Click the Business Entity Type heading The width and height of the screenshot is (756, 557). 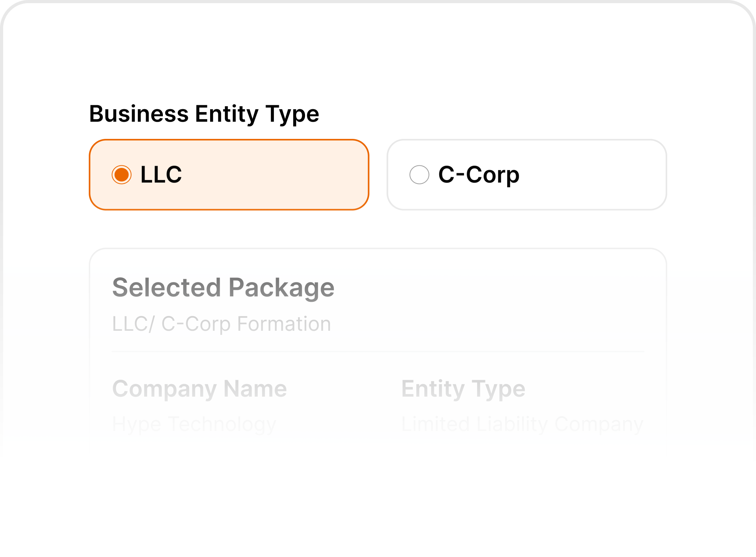pos(204,114)
